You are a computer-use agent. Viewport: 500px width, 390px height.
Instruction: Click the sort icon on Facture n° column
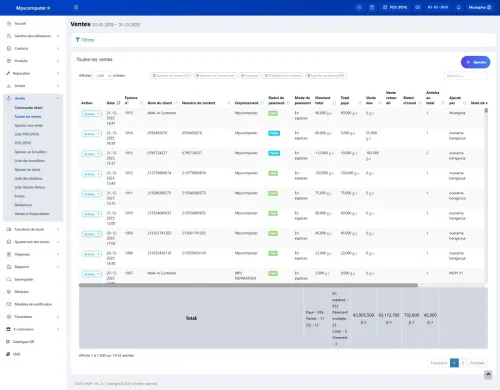point(141,103)
